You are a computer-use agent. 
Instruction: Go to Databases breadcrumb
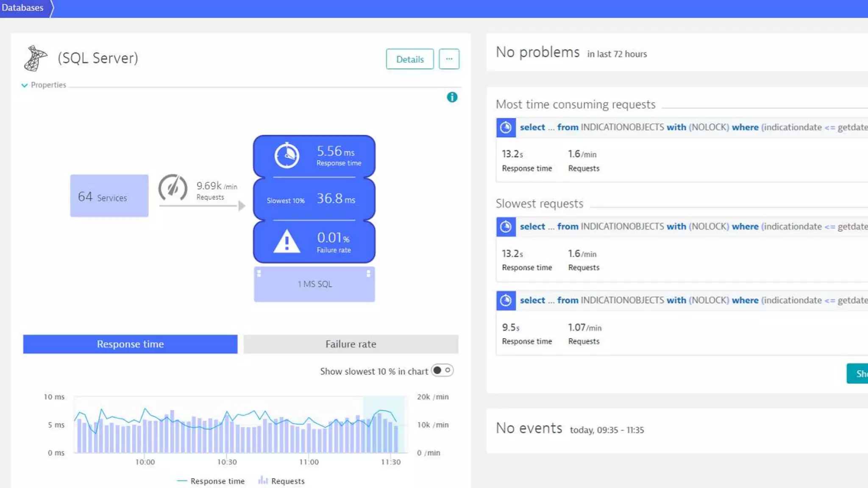click(x=22, y=8)
